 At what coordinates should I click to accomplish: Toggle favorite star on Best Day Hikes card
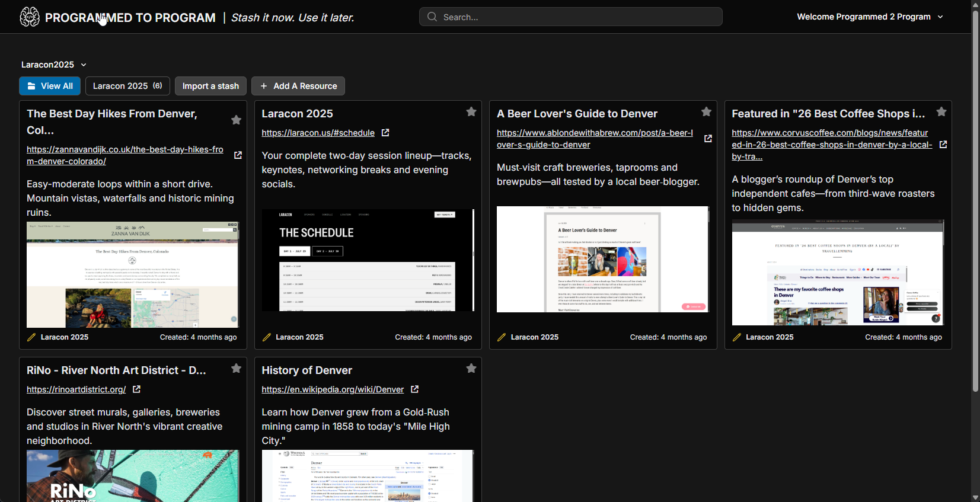[x=236, y=120]
